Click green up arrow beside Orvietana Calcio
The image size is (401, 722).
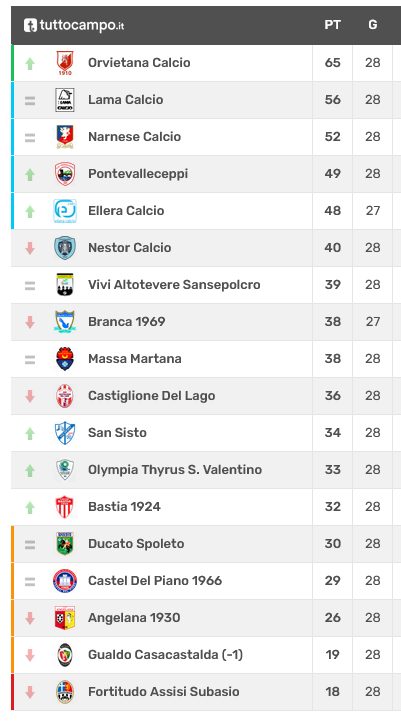click(30, 63)
